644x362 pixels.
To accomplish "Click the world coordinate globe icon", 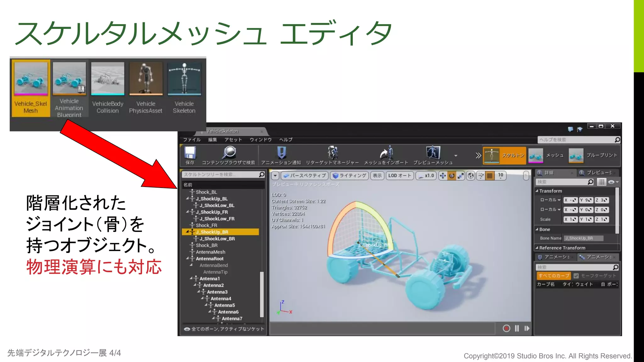I will (470, 176).
